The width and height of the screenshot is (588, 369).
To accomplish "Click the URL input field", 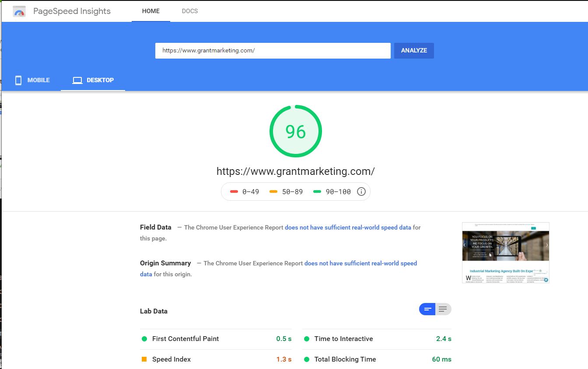I will 273,50.
